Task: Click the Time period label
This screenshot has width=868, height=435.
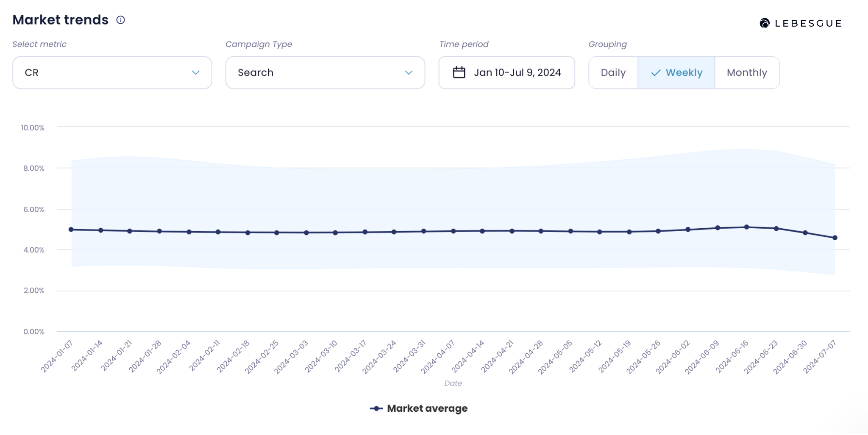Action: 464,44
